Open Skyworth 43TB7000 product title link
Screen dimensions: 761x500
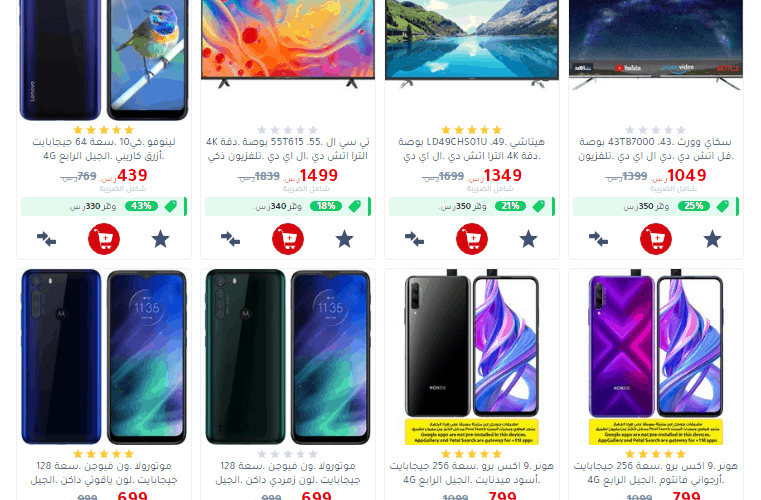(x=656, y=149)
